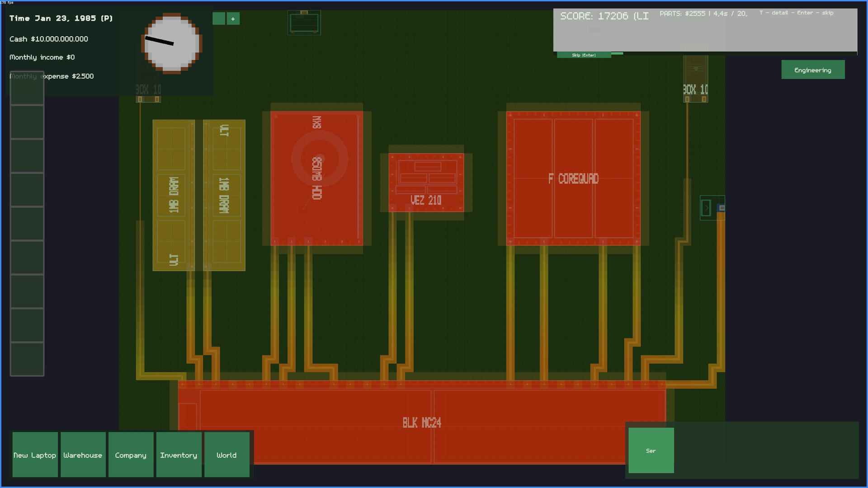Start a New Laptop design

pos(35,455)
